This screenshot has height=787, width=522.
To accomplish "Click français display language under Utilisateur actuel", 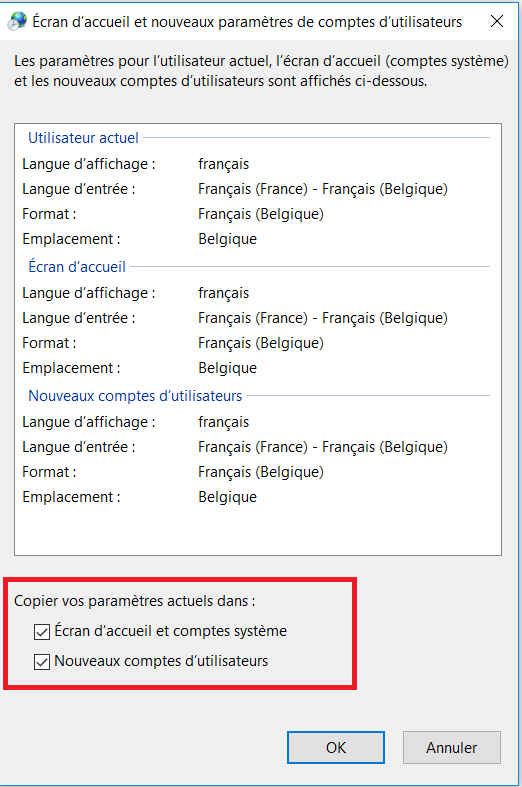I will pyautogui.click(x=223, y=164).
